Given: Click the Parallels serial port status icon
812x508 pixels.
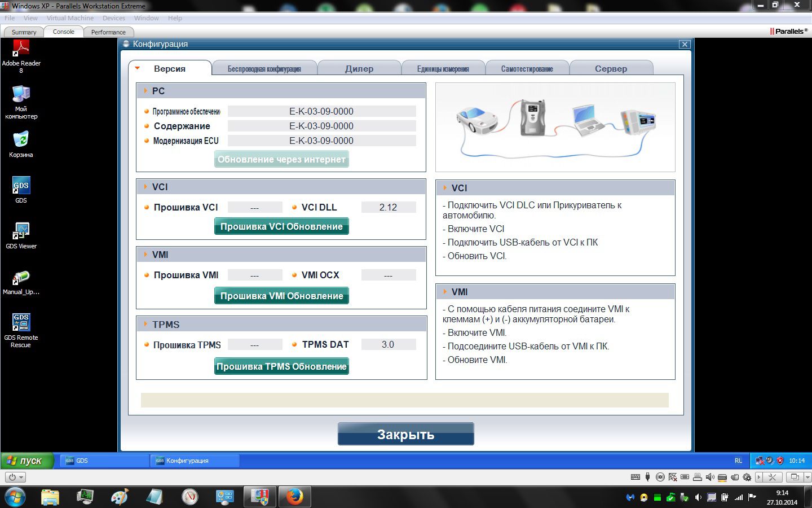Looking at the screenshot, I should pyautogui.click(x=685, y=477).
